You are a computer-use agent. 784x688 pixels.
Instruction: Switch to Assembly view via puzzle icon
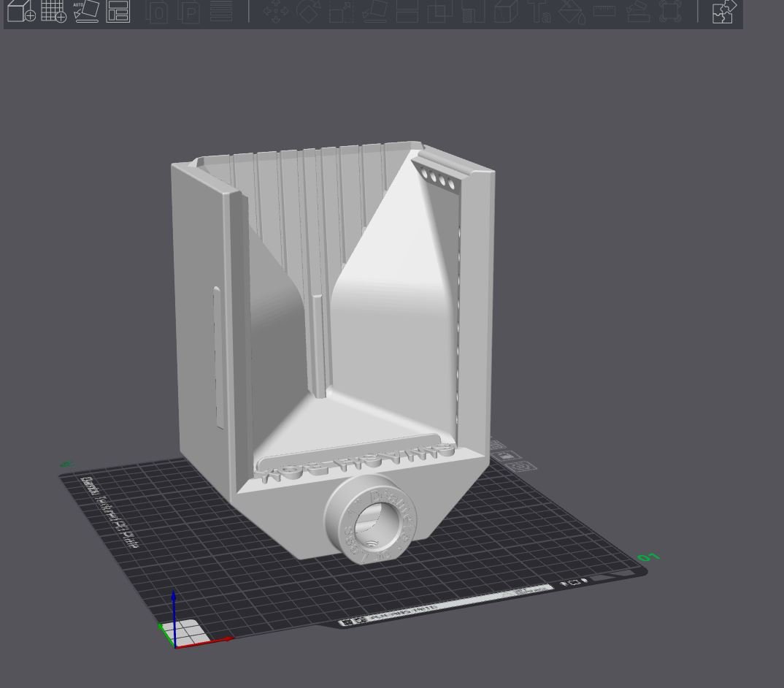point(724,13)
